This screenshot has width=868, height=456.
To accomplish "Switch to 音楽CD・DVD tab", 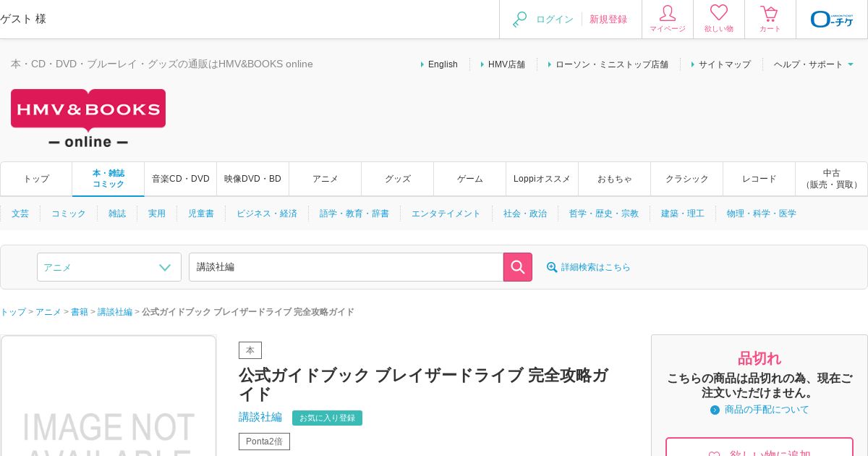I will (181, 179).
